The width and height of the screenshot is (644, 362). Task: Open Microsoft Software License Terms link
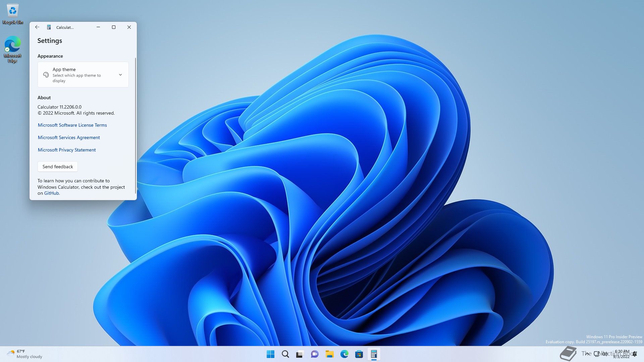(x=72, y=125)
